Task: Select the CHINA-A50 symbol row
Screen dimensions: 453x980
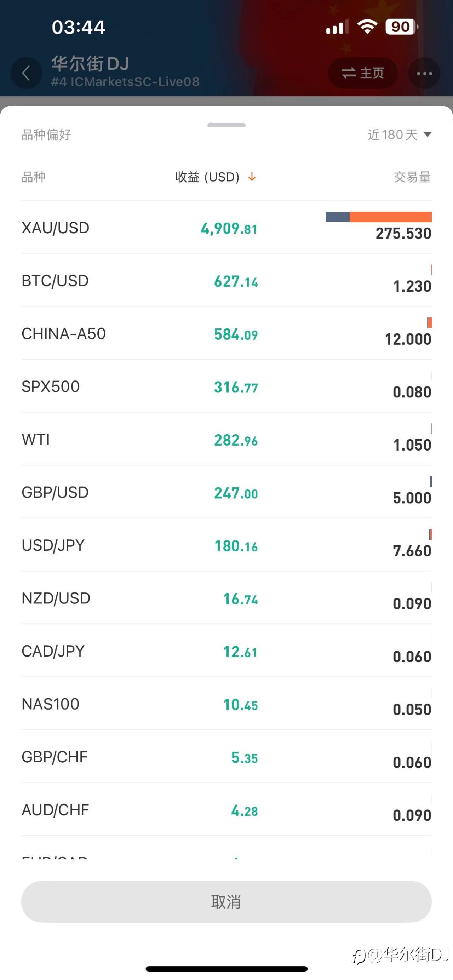Action: pyautogui.click(x=226, y=334)
